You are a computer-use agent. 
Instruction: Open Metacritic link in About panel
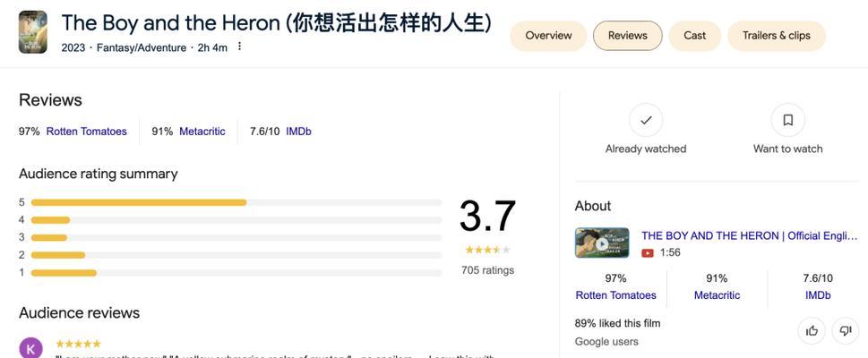coord(717,295)
